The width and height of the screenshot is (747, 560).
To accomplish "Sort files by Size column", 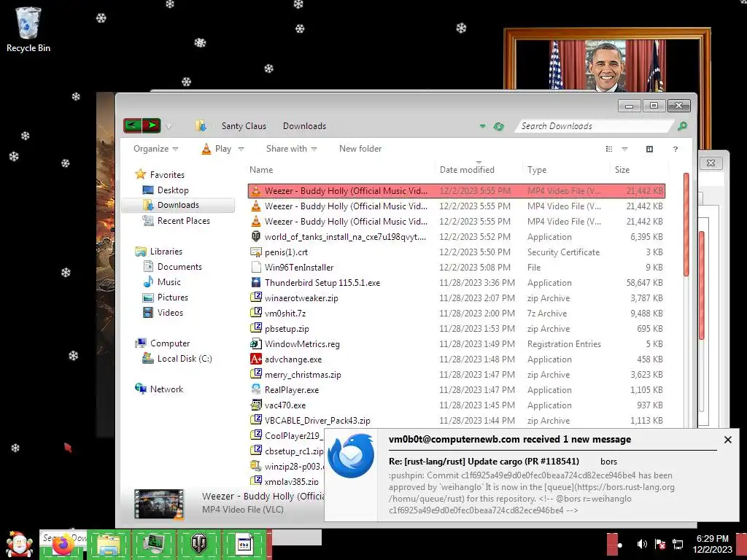I will pos(622,169).
